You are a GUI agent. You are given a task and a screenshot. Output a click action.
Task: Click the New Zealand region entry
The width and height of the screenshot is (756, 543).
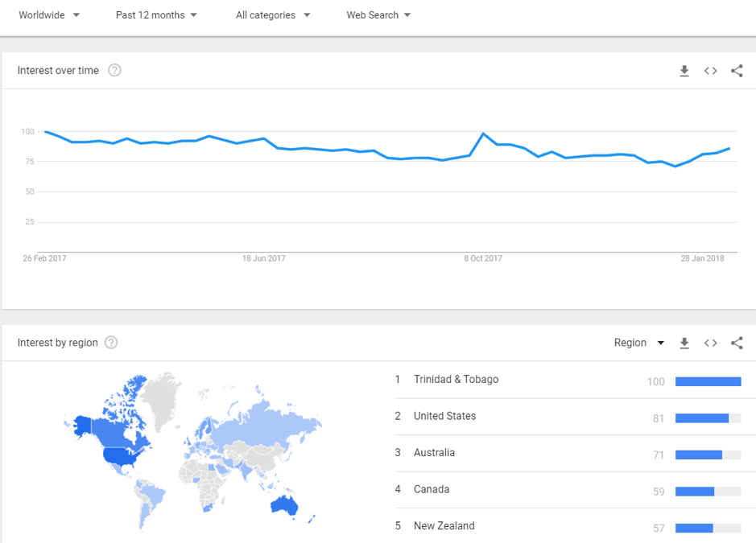click(444, 526)
